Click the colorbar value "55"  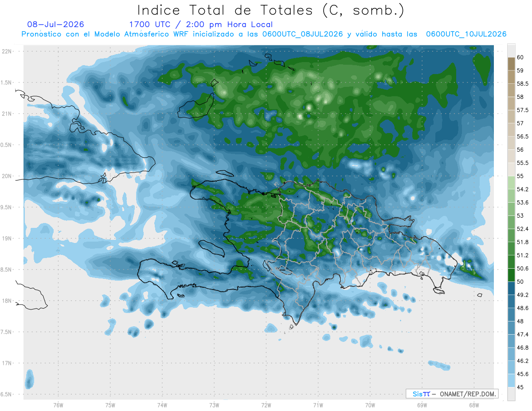pos(520,176)
